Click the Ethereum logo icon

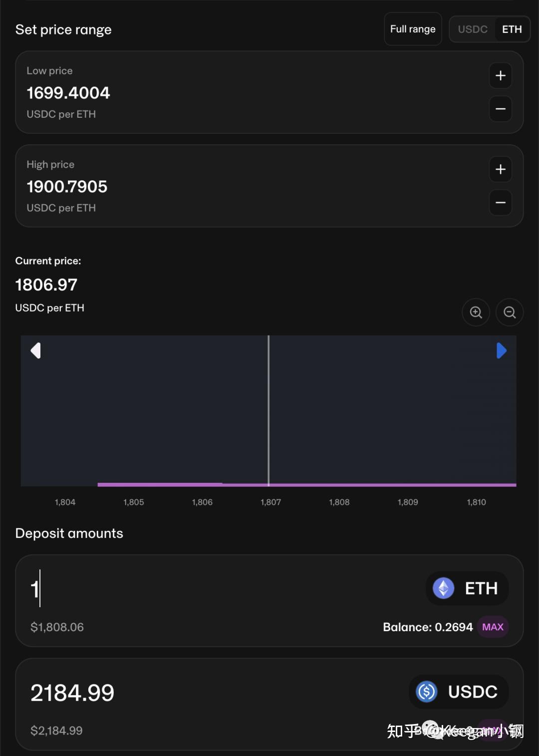click(443, 588)
